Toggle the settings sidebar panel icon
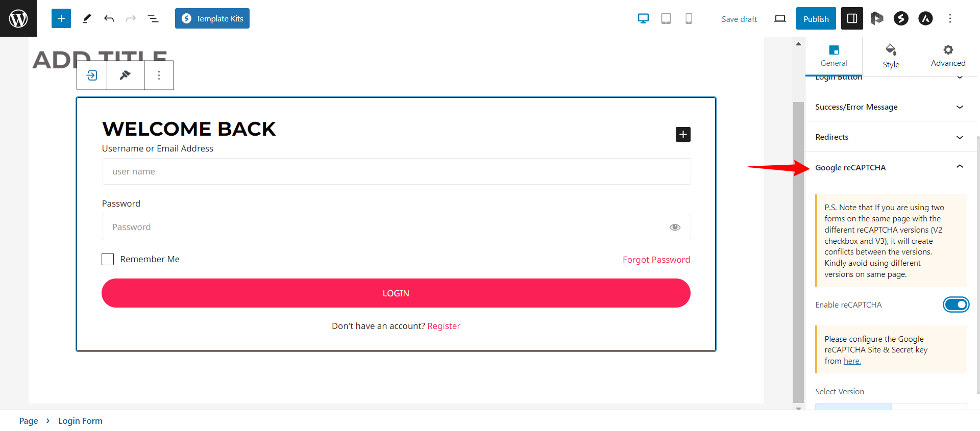 tap(851, 18)
